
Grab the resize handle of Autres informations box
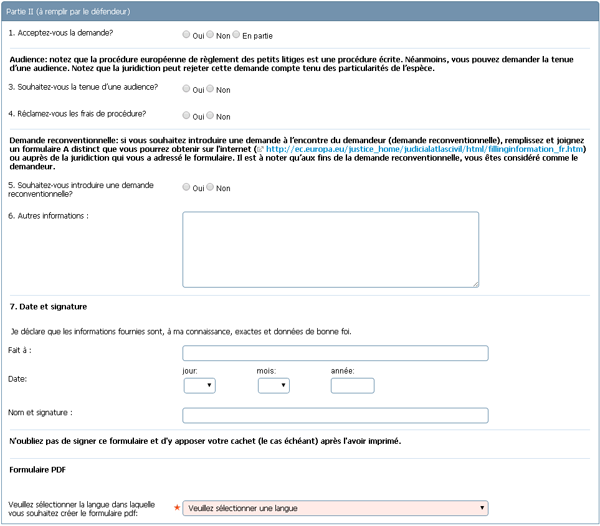(x=476, y=284)
